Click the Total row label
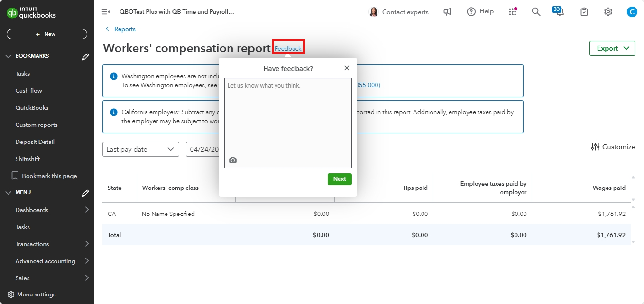Viewport: 644px width, 304px height. 114,235
